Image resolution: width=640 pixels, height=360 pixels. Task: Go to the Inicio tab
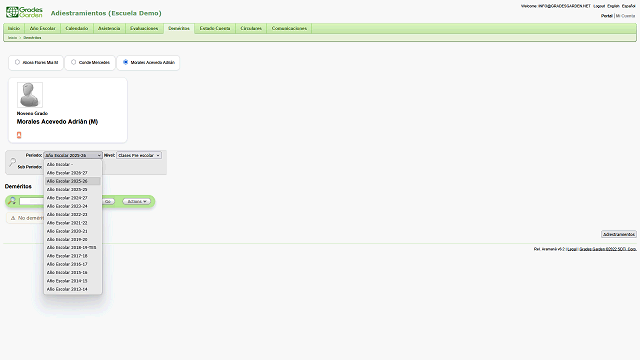click(14, 28)
